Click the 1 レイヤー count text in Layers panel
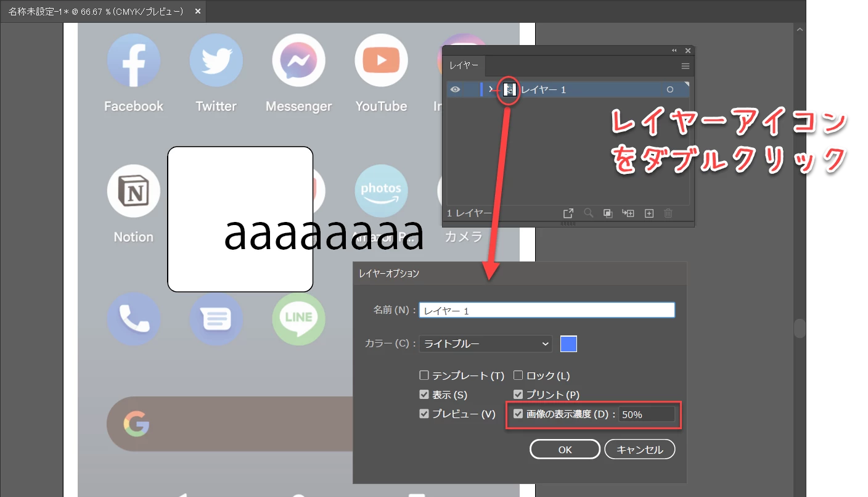The height and width of the screenshot is (497, 868). click(469, 213)
